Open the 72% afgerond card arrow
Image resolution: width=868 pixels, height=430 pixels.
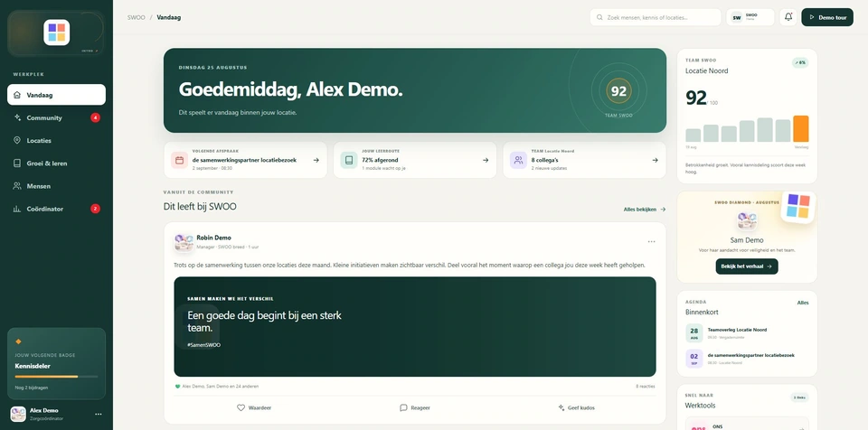click(486, 160)
